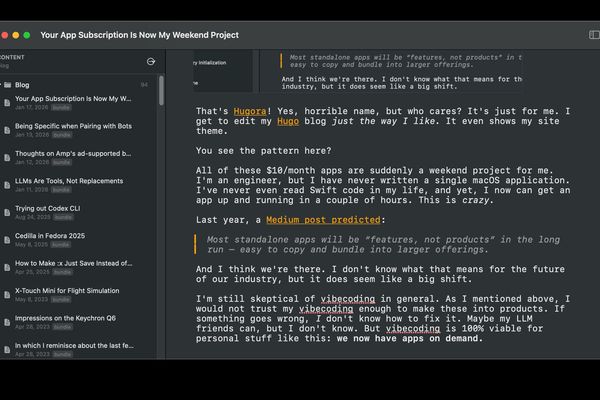Click the yellow minimize window button
Screen dimensions: 600x400
click(16, 35)
